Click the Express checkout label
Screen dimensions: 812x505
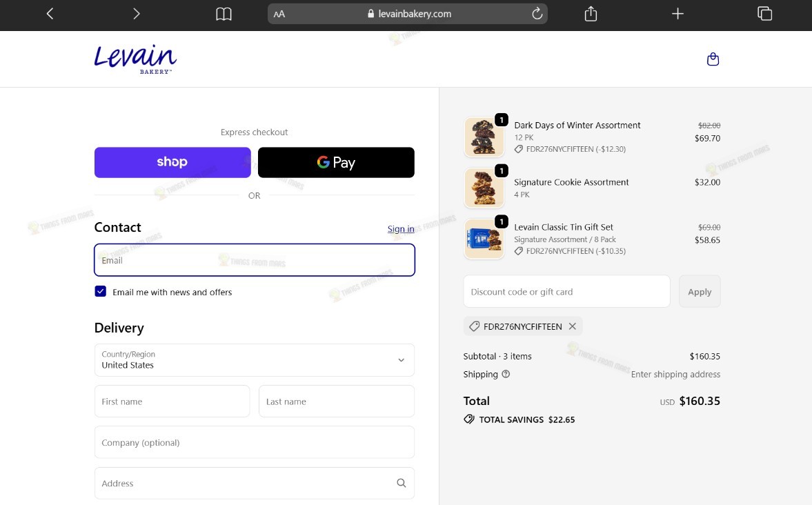tap(255, 132)
